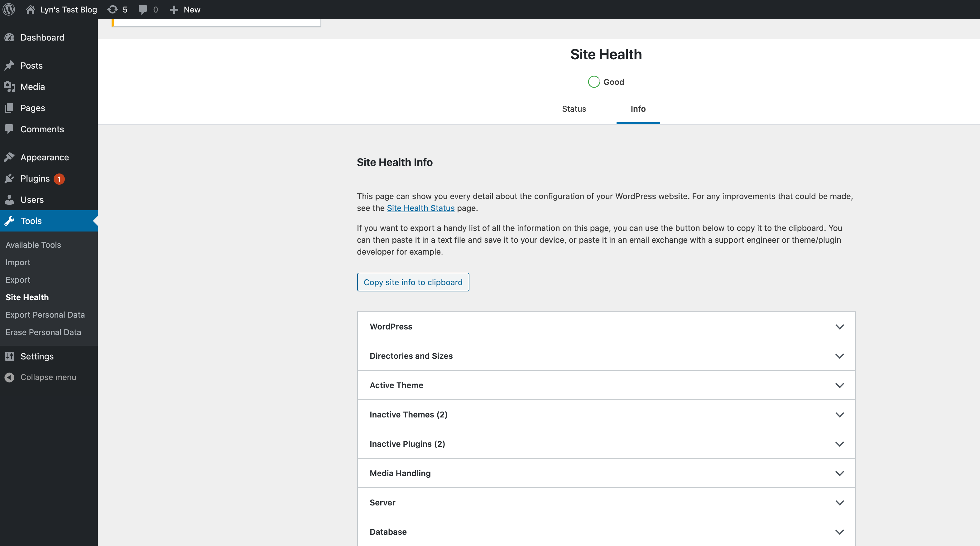Click Copy site info to clipboard button
The height and width of the screenshot is (546, 980).
(x=413, y=282)
